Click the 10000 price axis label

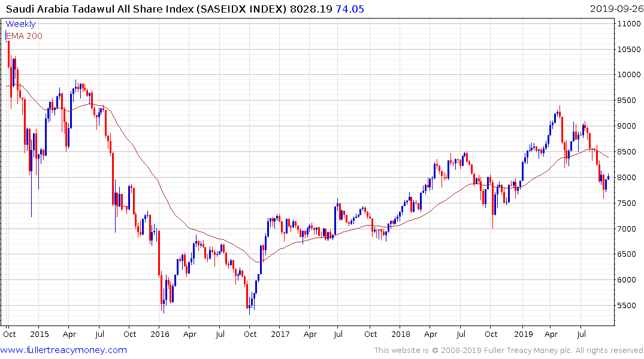629,75
